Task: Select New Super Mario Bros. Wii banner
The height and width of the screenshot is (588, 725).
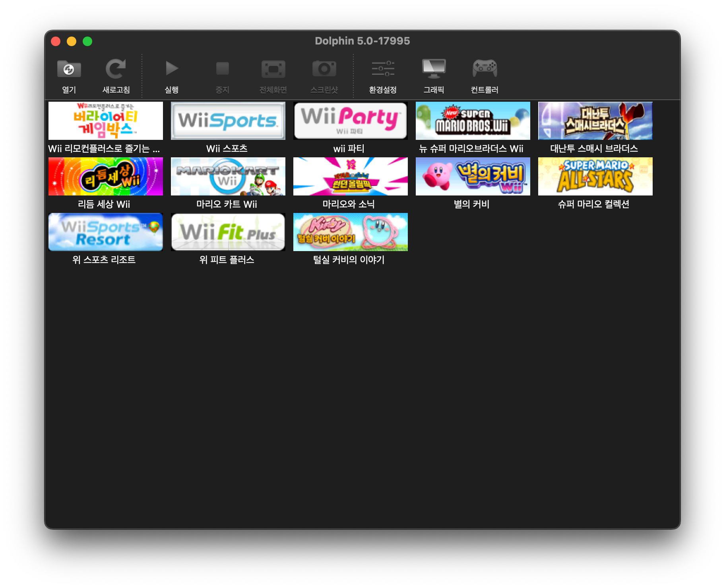Action: coord(473,121)
